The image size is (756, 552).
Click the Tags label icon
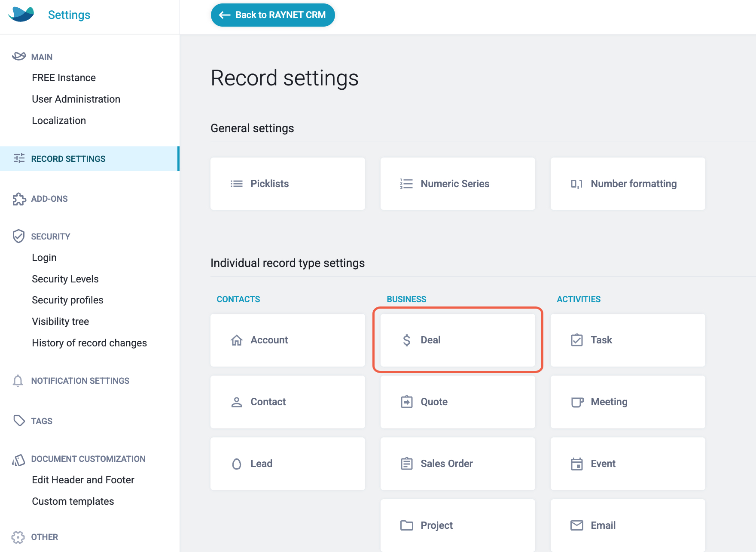pos(19,421)
